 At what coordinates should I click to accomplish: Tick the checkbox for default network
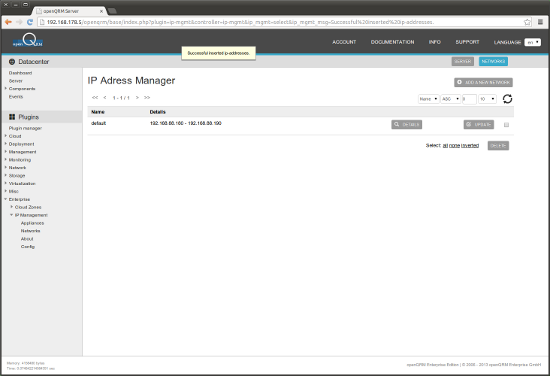(x=506, y=125)
